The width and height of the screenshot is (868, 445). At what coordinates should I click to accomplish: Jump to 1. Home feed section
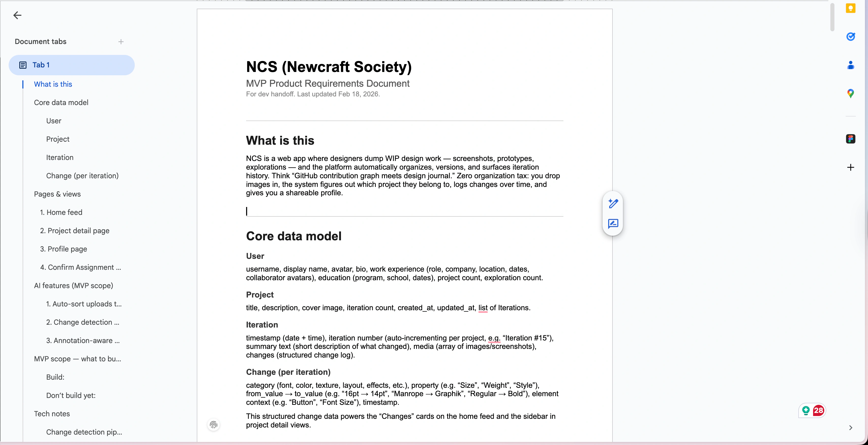click(x=61, y=212)
